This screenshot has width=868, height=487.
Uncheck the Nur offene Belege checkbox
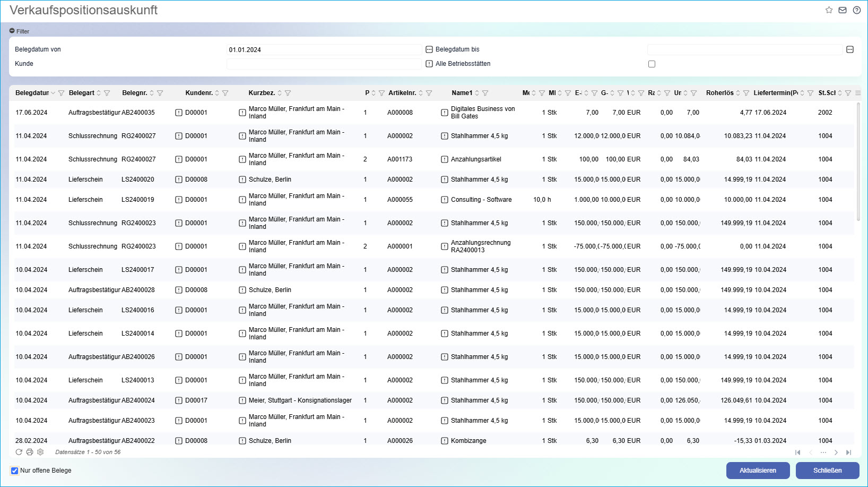[14, 471]
